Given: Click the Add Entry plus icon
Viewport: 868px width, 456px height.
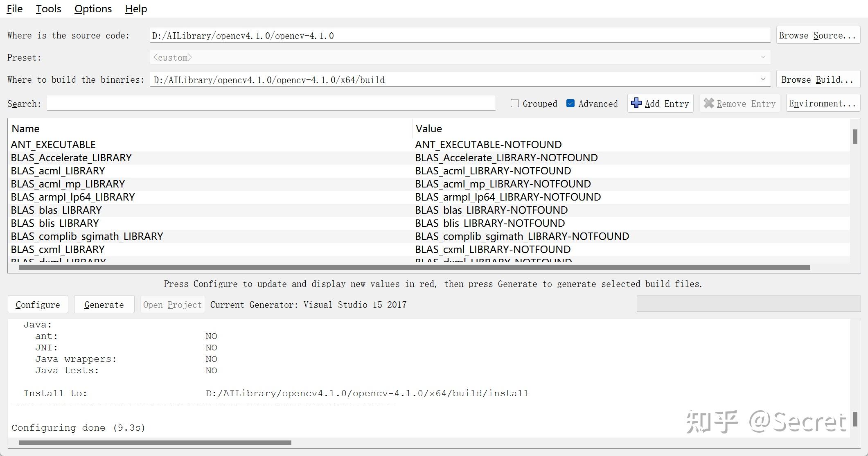Looking at the screenshot, I should (x=636, y=103).
